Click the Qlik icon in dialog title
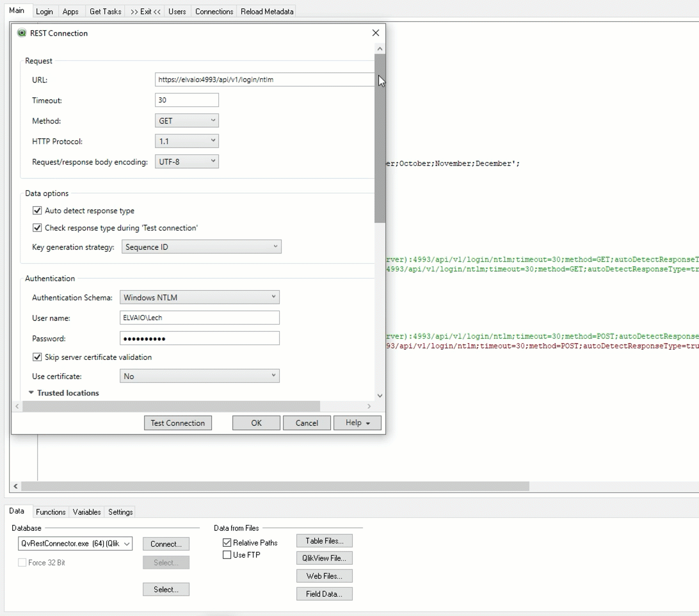 click(22, 33)
